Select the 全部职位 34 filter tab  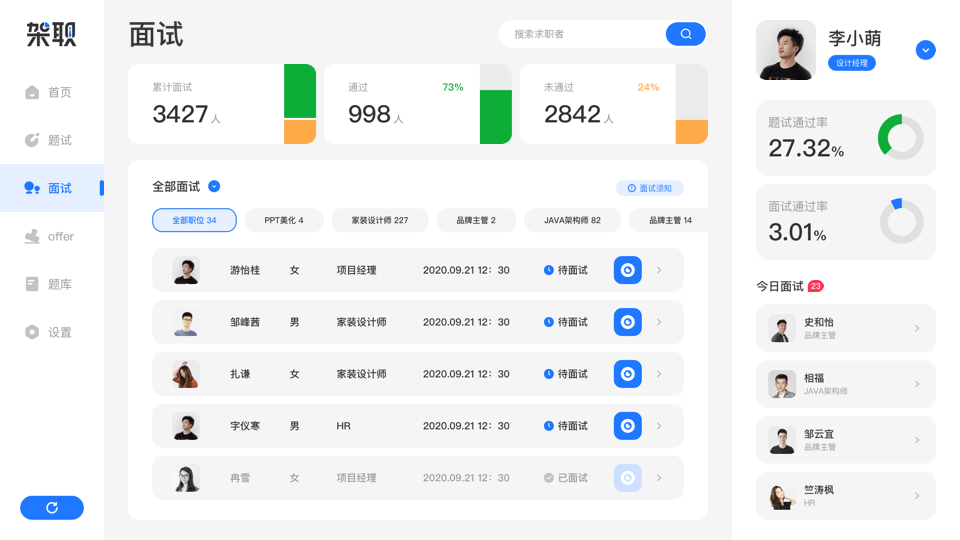tap(194, 220)
